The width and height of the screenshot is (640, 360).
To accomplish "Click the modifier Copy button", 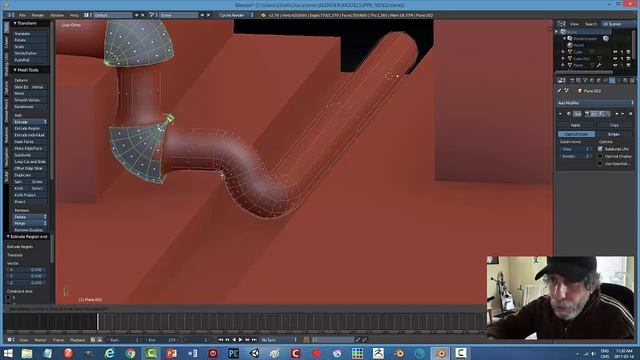I will coord(614,125).
